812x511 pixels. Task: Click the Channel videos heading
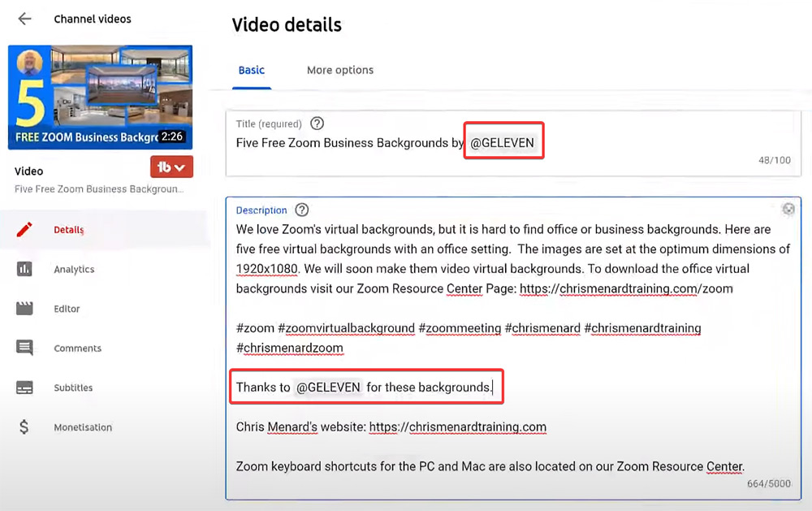93,19
